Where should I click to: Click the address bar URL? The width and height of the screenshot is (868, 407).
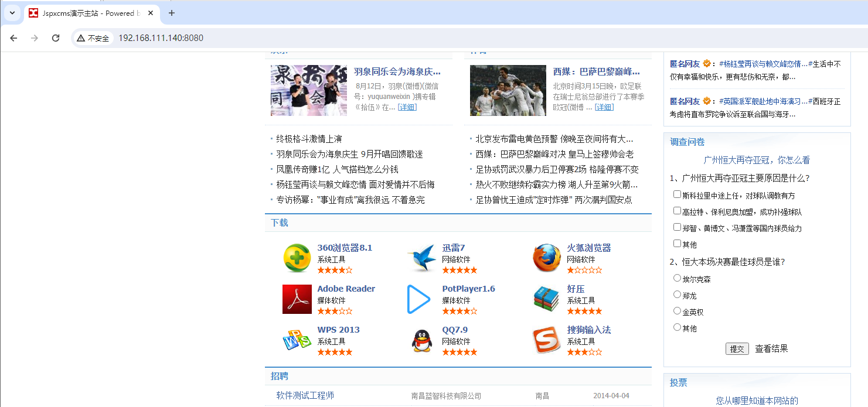(x=161, y=38)
